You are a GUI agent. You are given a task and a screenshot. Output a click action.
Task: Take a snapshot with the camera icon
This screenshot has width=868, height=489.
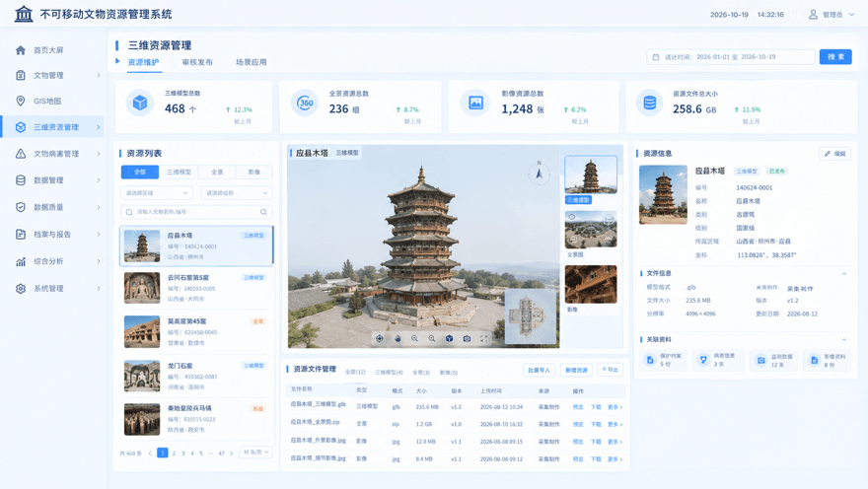pos(467,338)
